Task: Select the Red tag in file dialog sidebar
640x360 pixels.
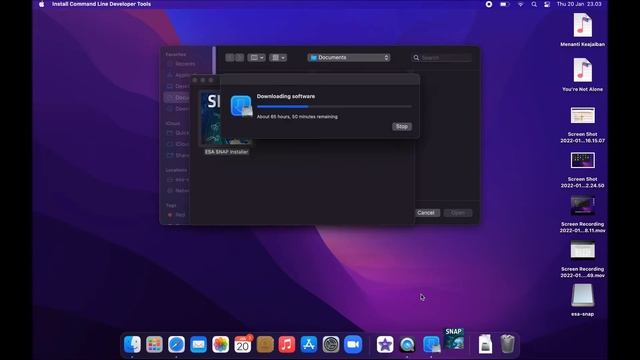Action: [176, 215]
